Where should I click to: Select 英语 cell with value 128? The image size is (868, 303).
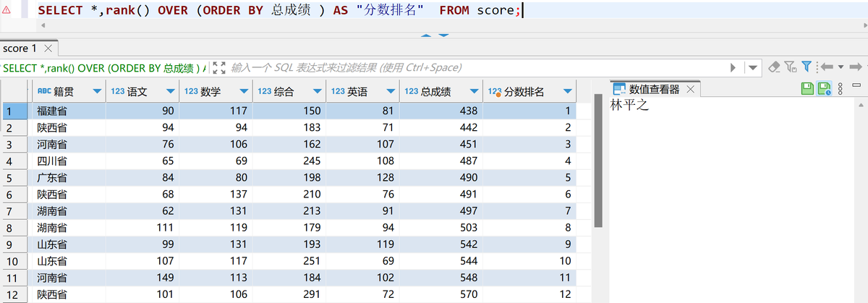click(x=362, y=177)
